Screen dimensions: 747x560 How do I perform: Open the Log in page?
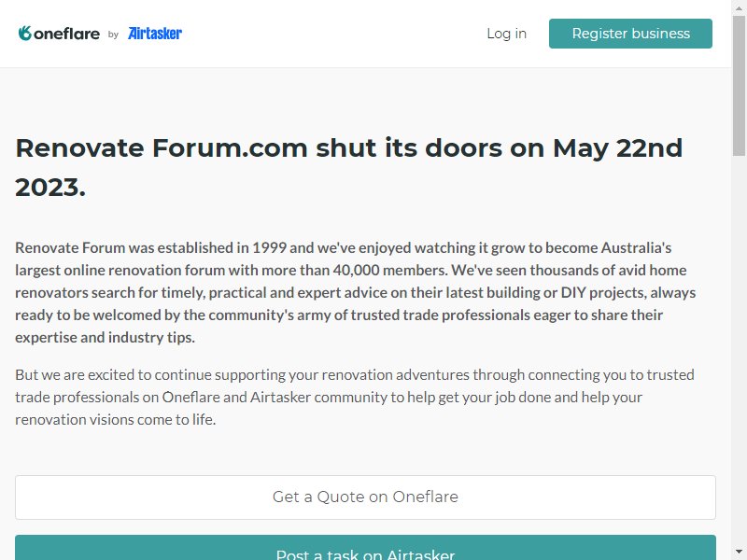[506, 34]
